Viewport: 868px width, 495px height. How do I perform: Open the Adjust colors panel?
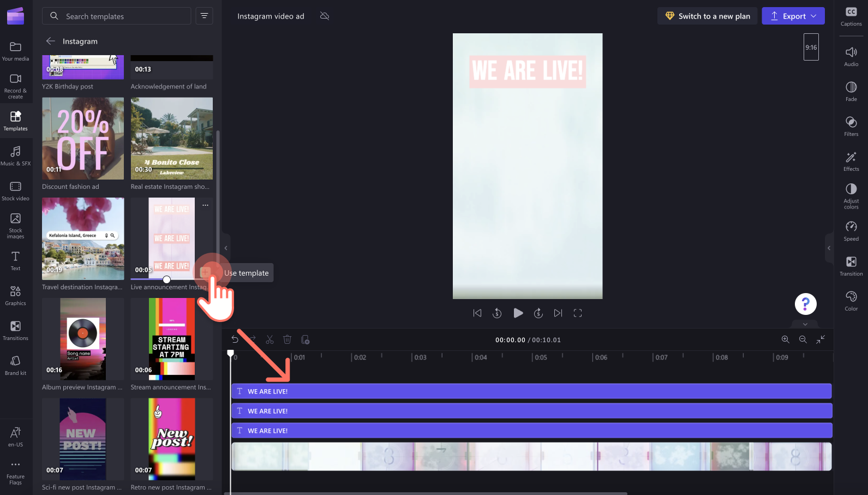[851, 196]
